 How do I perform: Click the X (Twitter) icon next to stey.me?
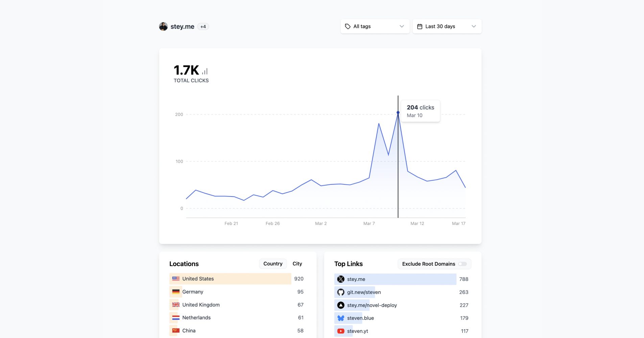341,279
